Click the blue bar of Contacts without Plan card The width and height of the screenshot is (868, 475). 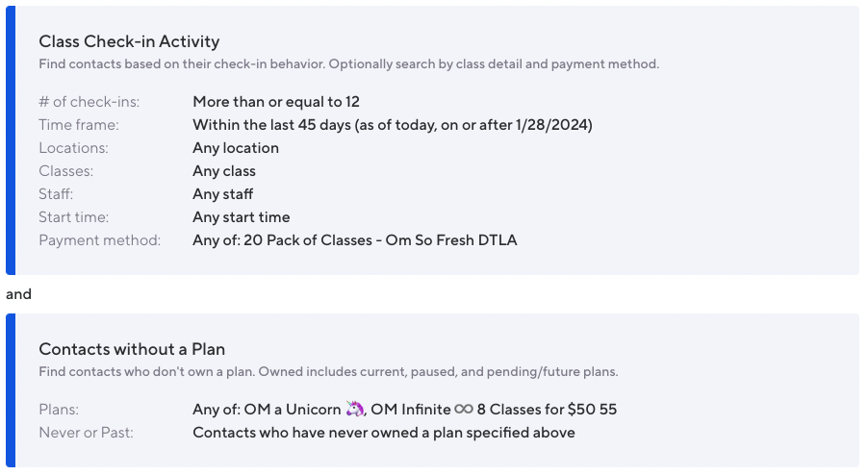click(x=11, y=390)
